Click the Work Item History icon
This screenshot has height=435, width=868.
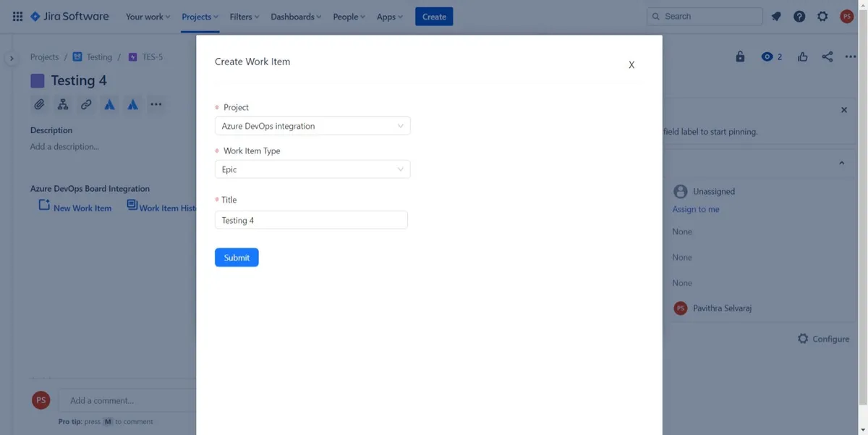[132, 206]
